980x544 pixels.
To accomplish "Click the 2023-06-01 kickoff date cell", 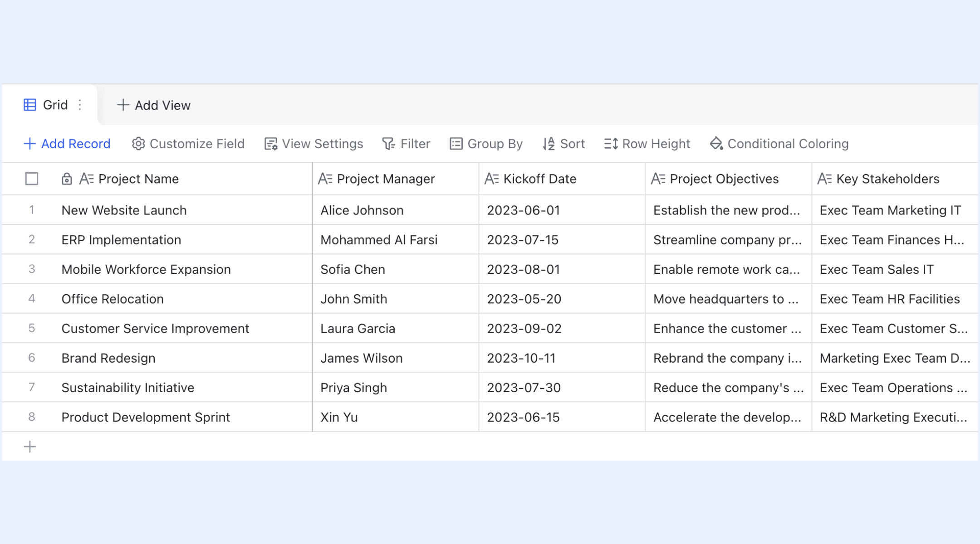I will (562, 210).
